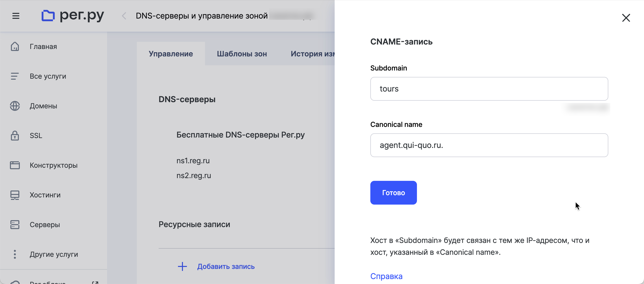Viewport: 644px width, 284px height.
Task: Select the Управление tab
Action: coord(171,54)
